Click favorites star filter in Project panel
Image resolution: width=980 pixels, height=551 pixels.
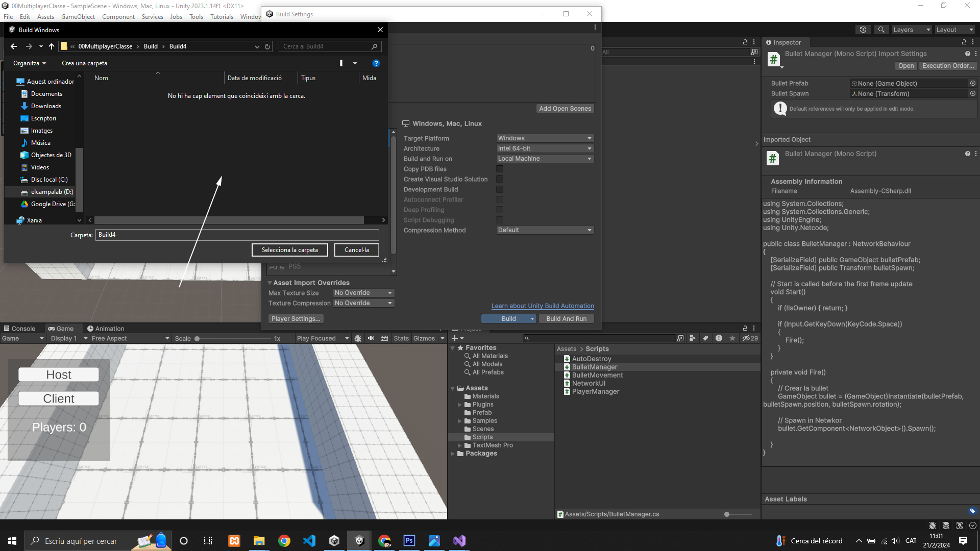pos(732,338)
